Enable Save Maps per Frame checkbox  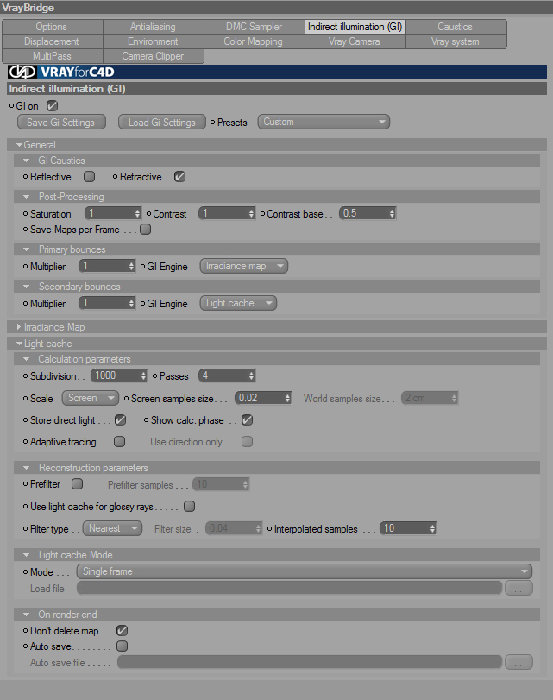point(146,229)
